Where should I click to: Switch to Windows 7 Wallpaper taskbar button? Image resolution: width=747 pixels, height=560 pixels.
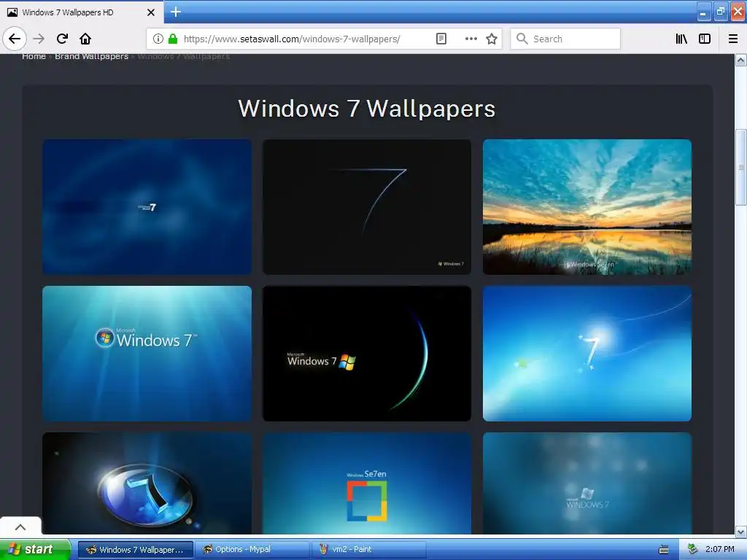135,550
